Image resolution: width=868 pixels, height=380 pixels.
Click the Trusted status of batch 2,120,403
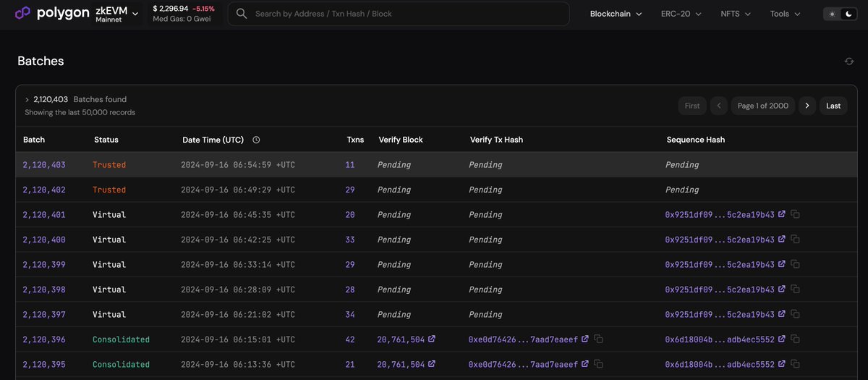pyautogui.click(x=109, y=165)
